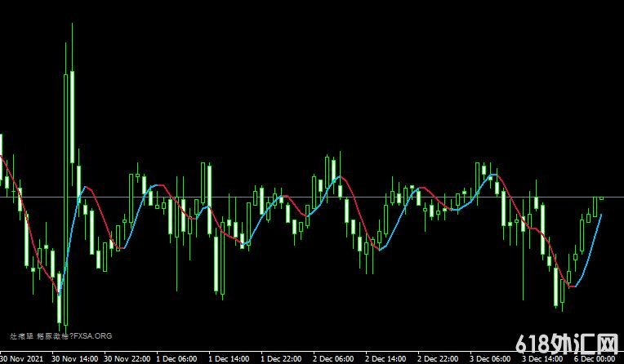Click the last candlestick at right edge
The image size is (624, 364).
click(x=602, y=197)
